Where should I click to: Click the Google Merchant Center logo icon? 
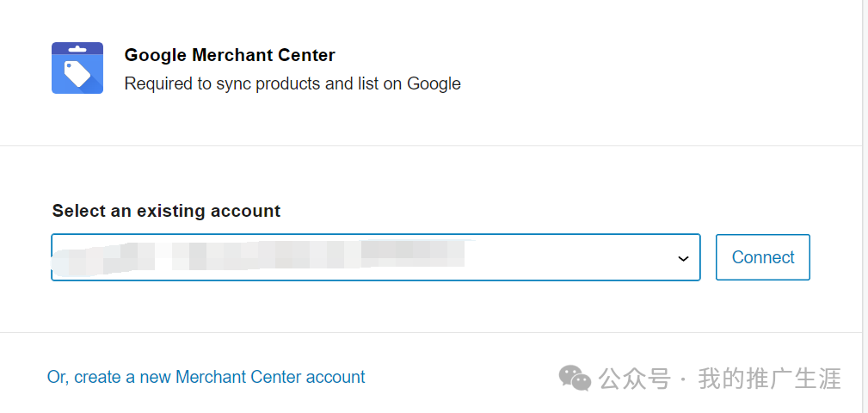[77, 68]
